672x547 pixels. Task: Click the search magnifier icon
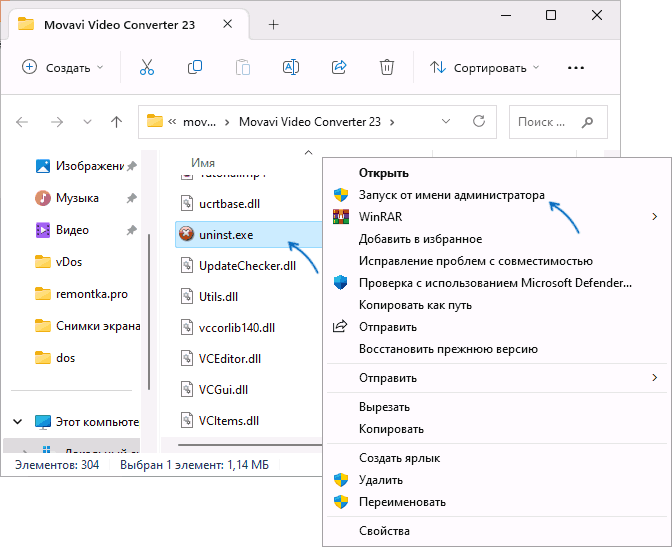588,122
